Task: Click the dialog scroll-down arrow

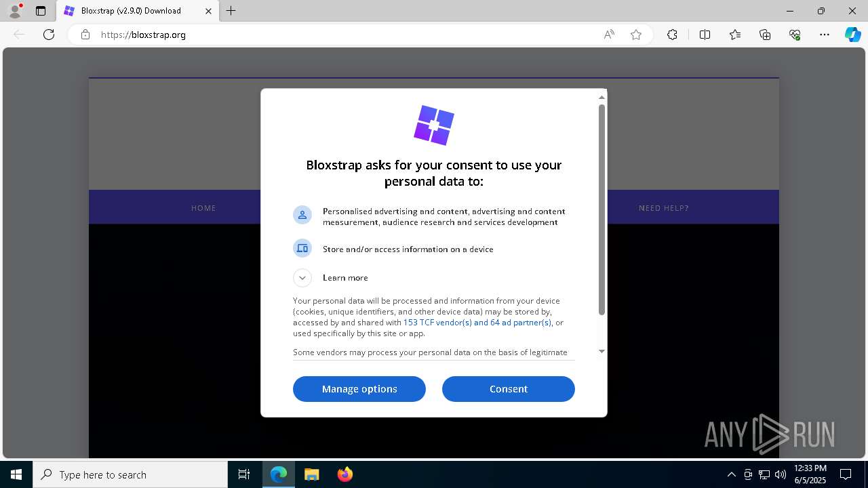Action: click(x=601, y=351)
